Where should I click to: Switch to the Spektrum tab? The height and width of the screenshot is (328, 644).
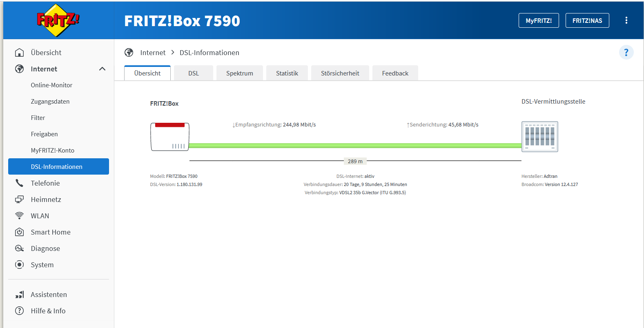click(x=240, y=73)
